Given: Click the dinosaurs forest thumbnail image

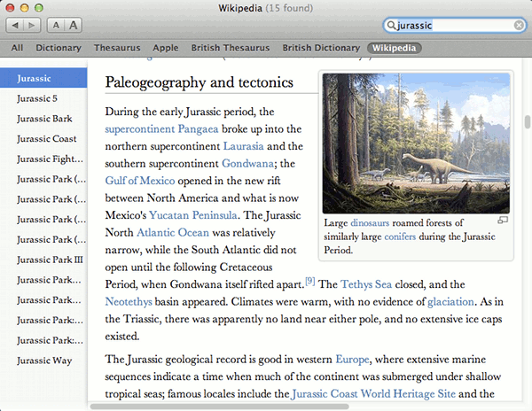Looking at the screenshot, I should tap(416, 143).
